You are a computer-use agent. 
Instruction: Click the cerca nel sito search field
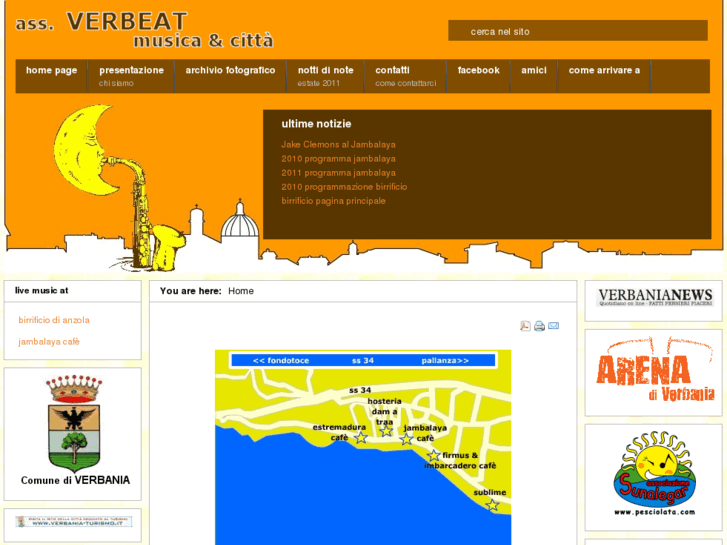[578, 31]
